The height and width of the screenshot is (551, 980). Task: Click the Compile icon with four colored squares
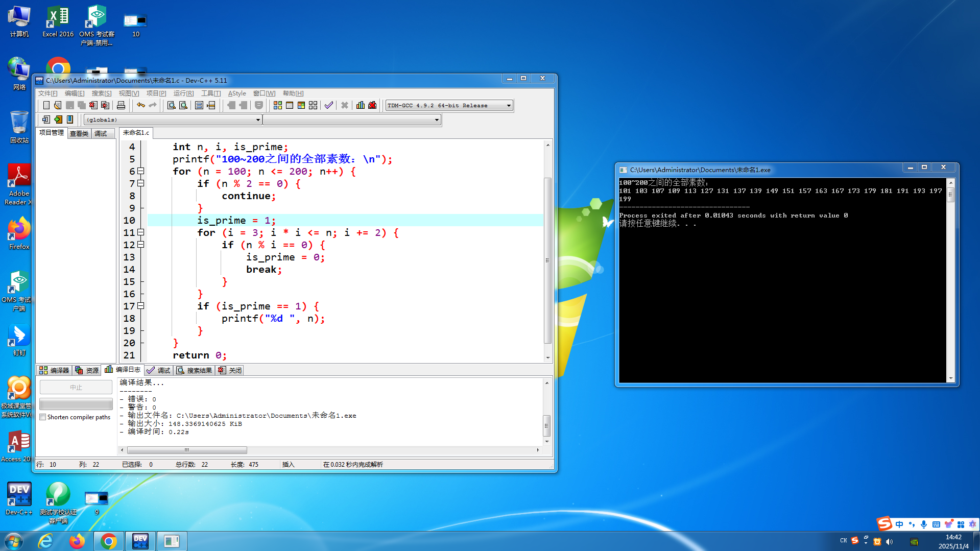[278, 105]
